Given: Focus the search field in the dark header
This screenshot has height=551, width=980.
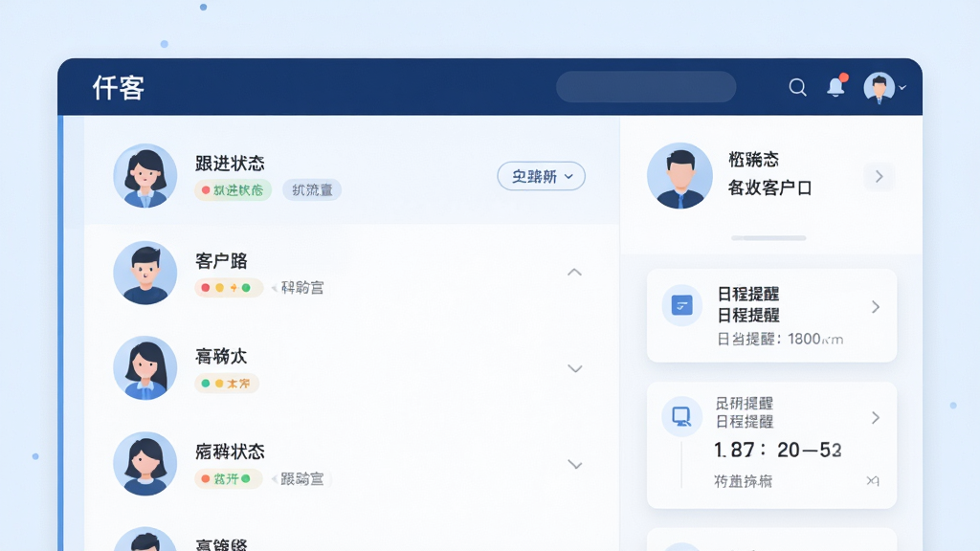Looking at the screenshot, I should 646,87.
